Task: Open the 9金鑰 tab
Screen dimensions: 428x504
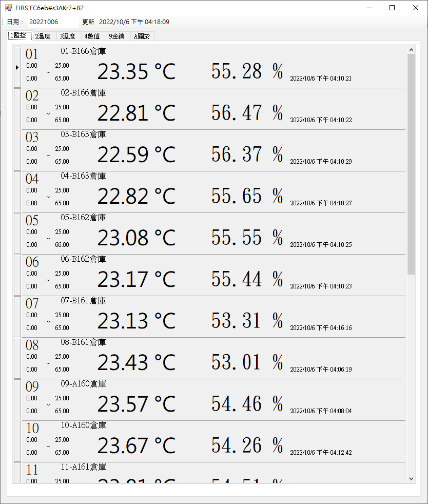Action: pos(116,36)
